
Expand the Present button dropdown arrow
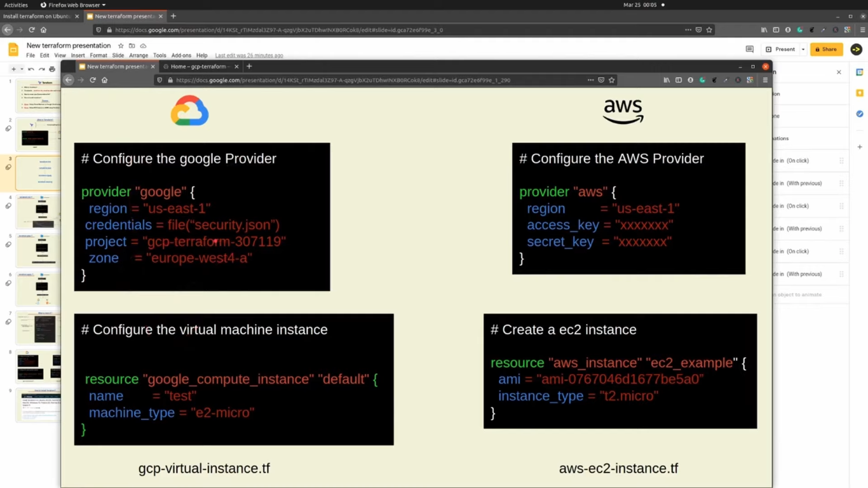pos(803,49)
